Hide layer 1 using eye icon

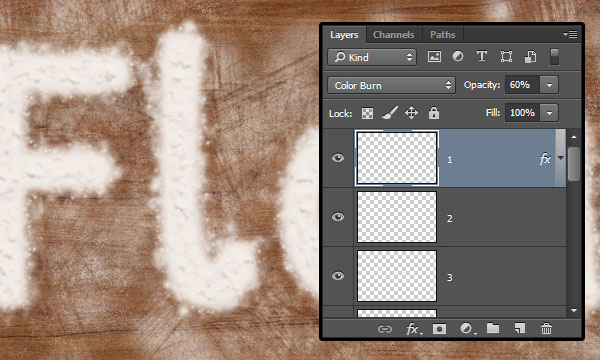(x=338, y=158)
